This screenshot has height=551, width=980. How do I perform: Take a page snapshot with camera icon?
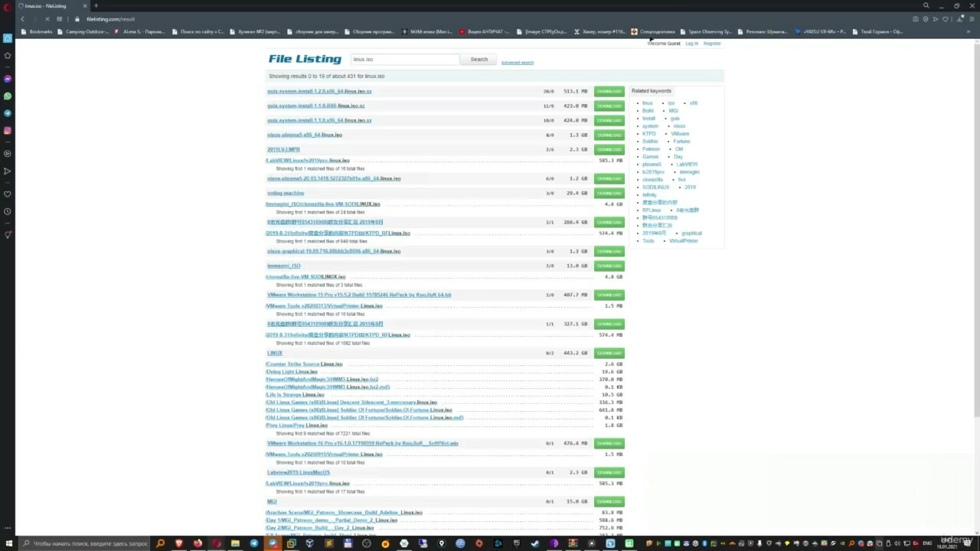point(916,18)
